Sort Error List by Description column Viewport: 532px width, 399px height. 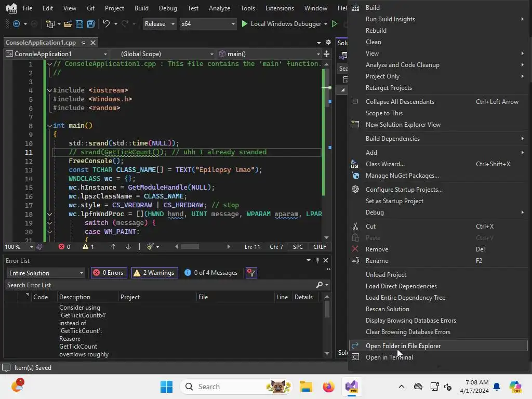[88, 297]
